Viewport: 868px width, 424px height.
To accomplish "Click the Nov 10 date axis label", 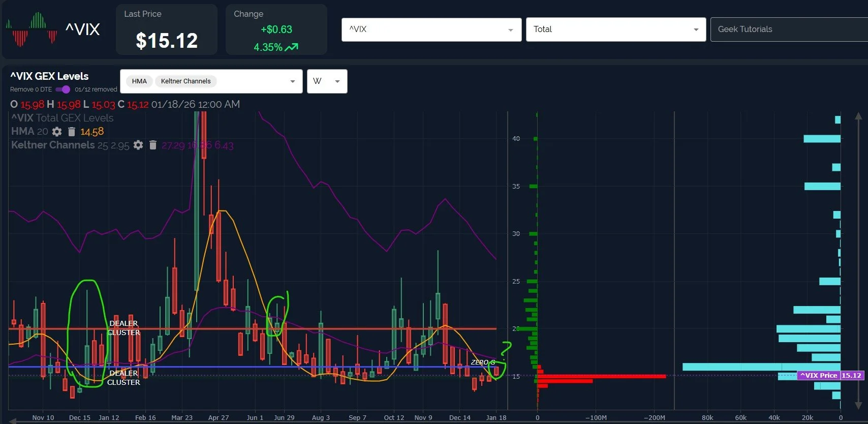I will click(43, 417).
